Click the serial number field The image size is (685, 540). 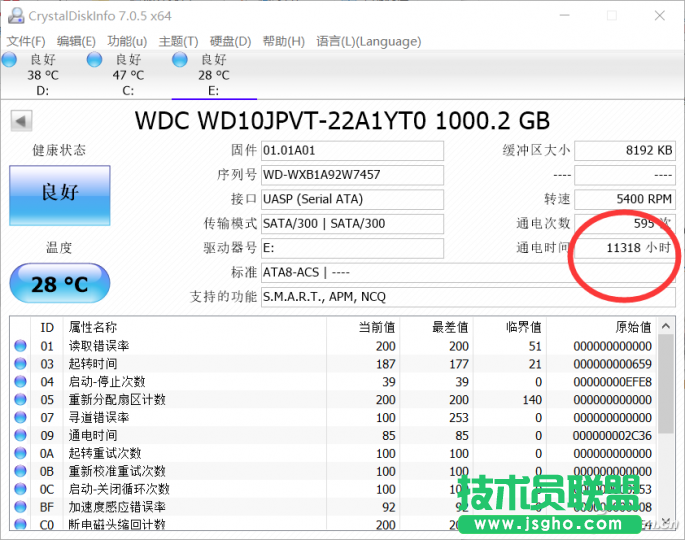[x=351, y=175]
